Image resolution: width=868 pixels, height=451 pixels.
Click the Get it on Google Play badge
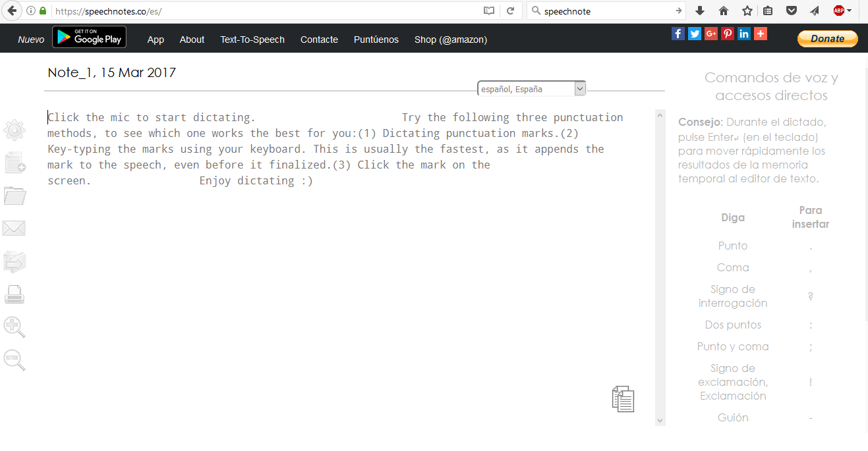tap(90, 38)
